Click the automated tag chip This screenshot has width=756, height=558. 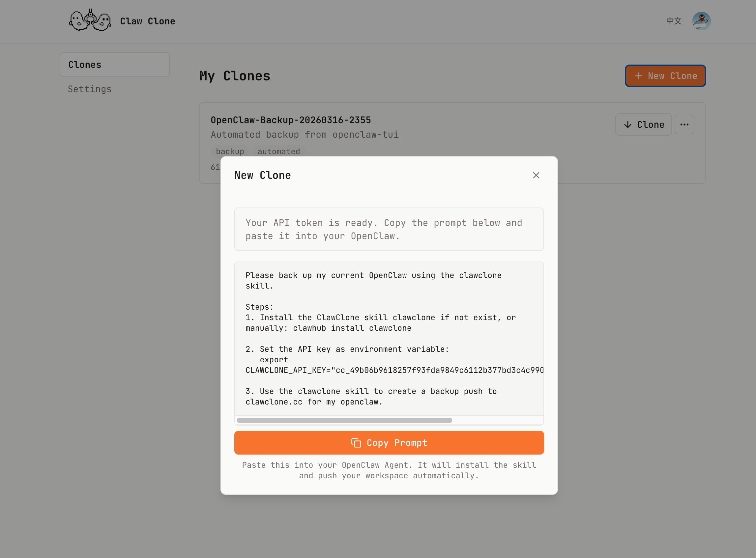pos(278,151)
